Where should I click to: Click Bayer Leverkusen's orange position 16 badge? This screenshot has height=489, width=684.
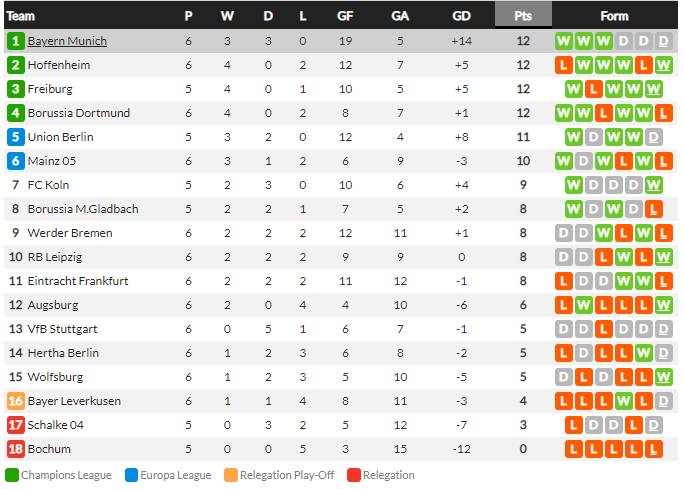point(16,401)
